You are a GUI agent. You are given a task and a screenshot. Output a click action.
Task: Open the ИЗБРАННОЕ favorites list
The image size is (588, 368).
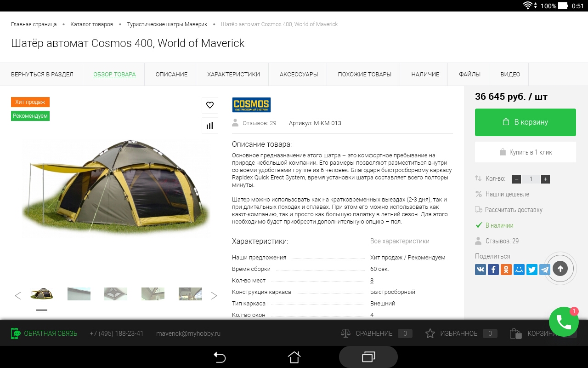[461, 333]
